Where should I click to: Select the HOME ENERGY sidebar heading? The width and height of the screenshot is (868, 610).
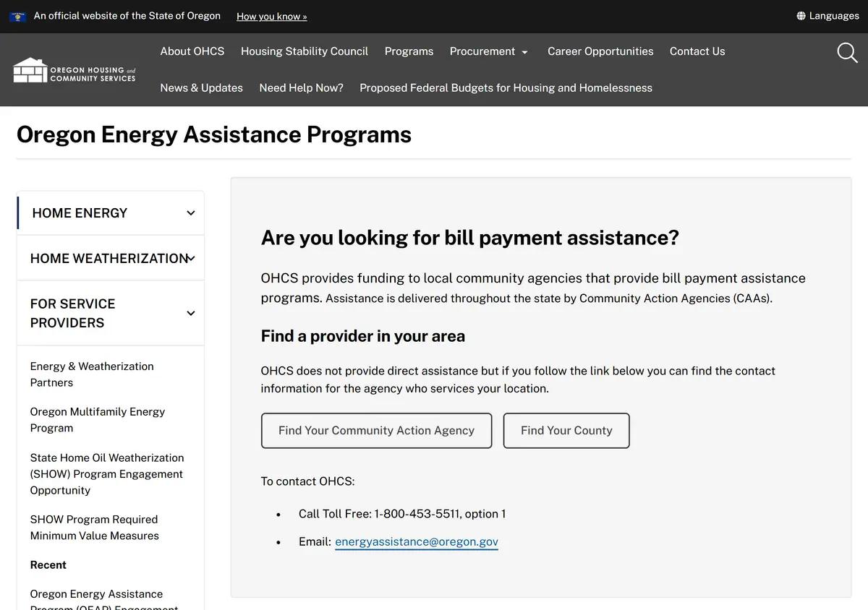[x=80, y=213]
